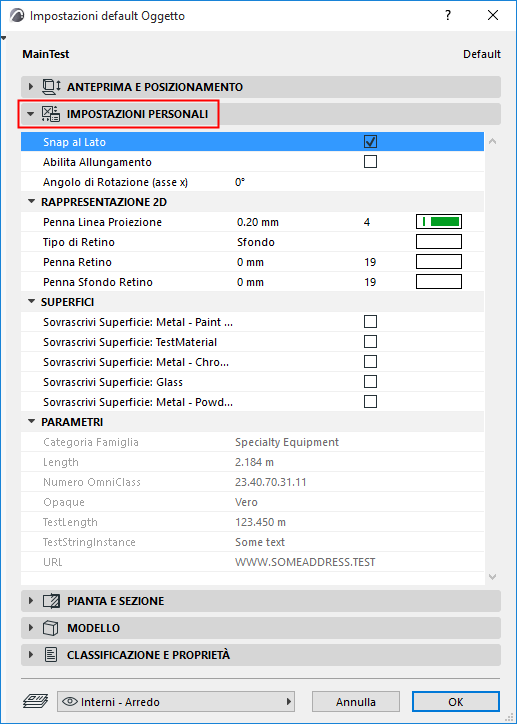Click the ArchiCAD logo in the title bar
The image size is (517, 724).
[x=17, y=16]
